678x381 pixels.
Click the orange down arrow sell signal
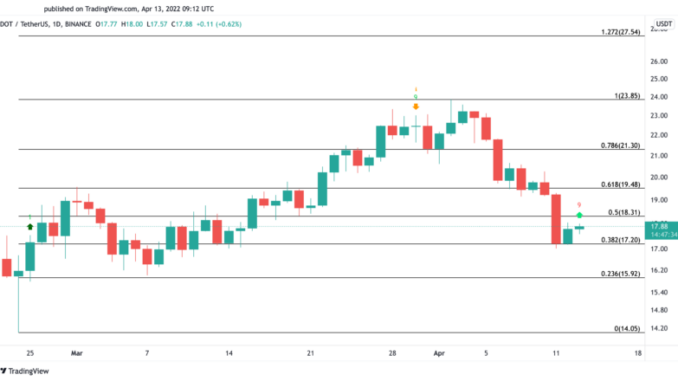(416, 106)
